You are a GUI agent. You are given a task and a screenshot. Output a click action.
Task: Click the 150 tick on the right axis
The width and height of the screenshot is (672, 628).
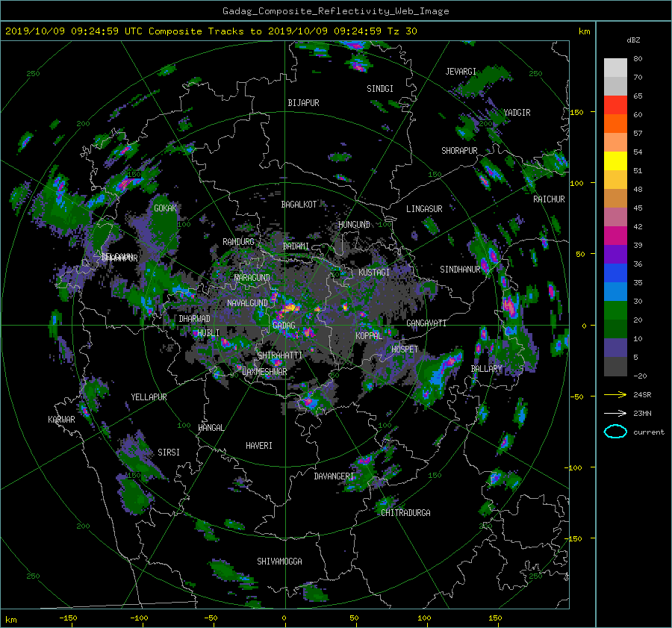coord(577,112)
